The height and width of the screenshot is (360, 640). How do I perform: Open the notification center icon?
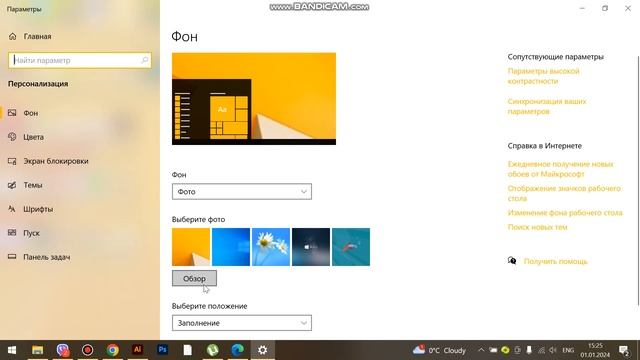pos(624,350)
